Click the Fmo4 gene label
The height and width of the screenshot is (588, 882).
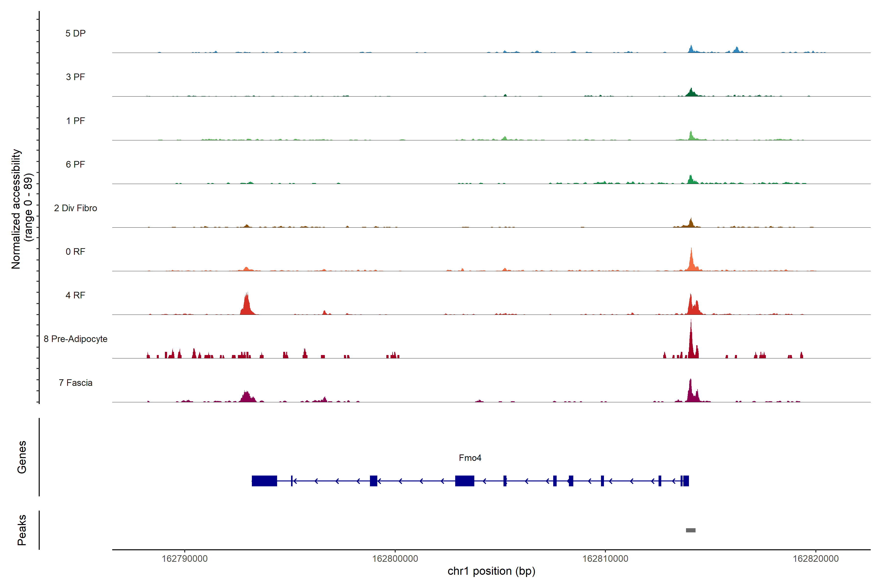(470, 458)
